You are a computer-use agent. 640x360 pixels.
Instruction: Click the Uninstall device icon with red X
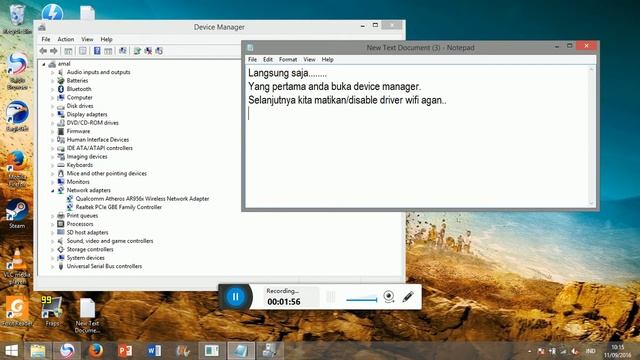[x=148, y=51]
